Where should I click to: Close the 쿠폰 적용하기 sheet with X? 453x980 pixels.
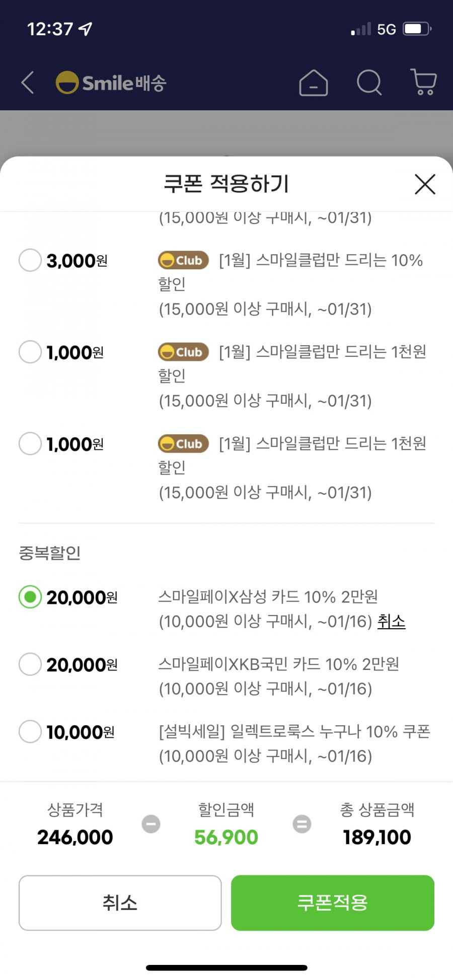click(425, 184)
